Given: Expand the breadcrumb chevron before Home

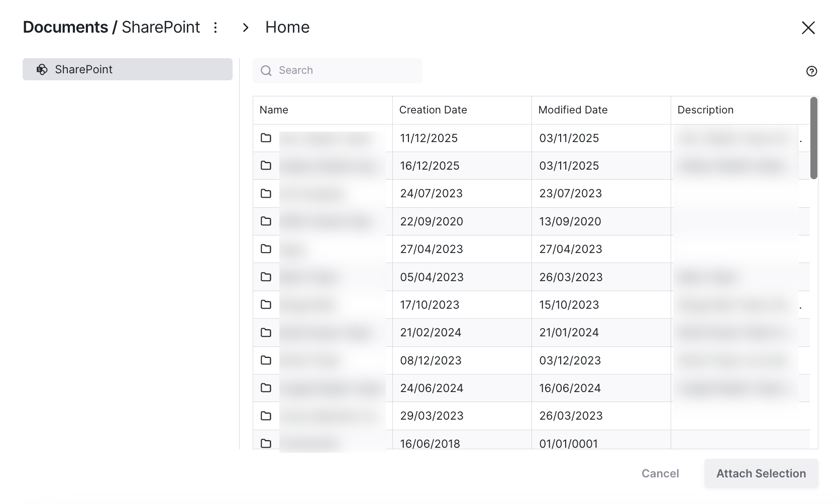Looking at the screenshot, I should point(246,28).
